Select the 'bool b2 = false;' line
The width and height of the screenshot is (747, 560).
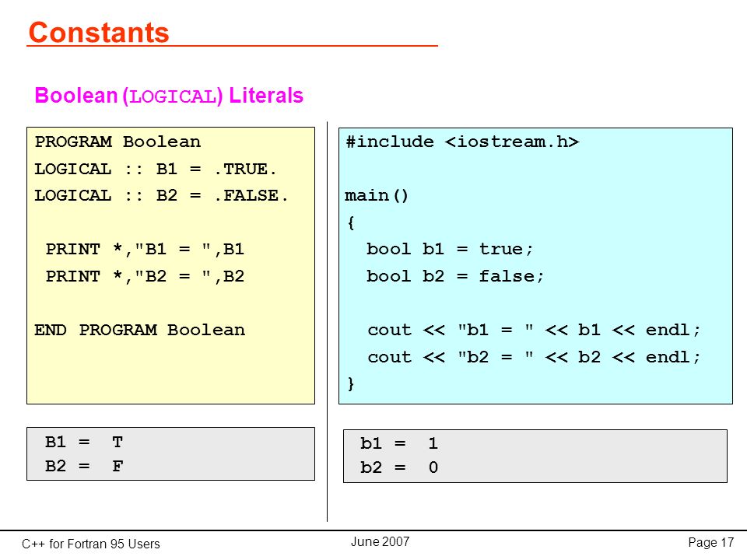(x=455, y=276)
